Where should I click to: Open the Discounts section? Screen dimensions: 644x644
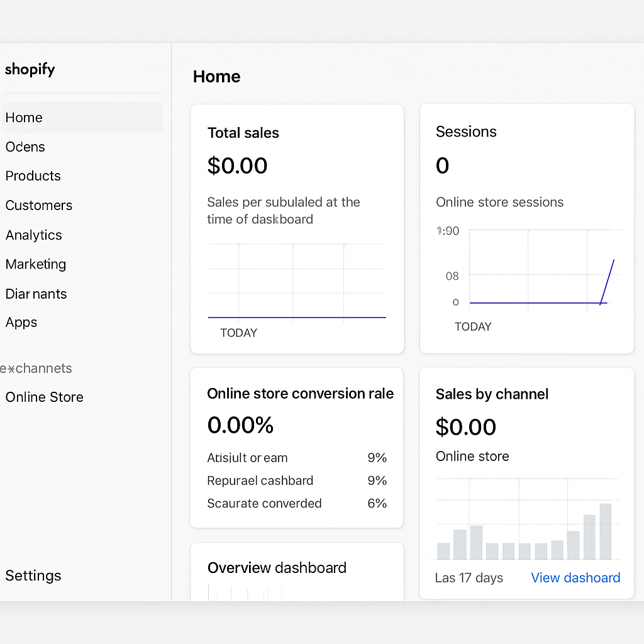[36, 294]
